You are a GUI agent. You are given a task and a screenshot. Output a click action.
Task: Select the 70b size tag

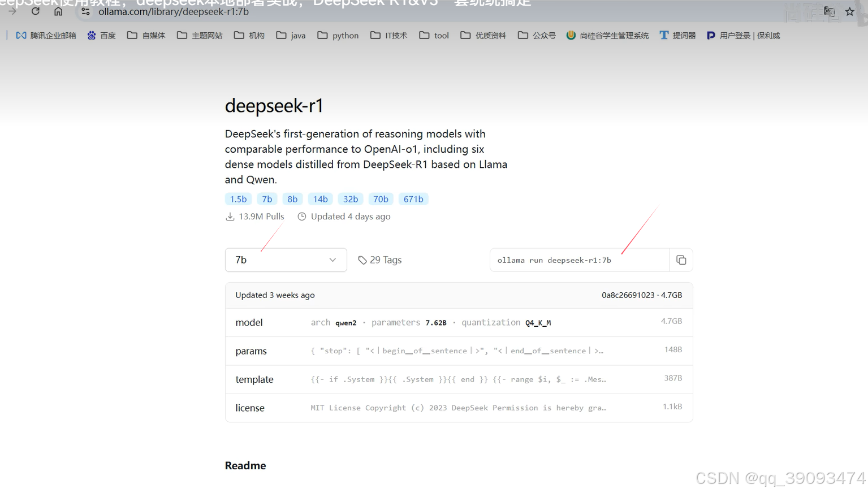(x=381, y=199)
